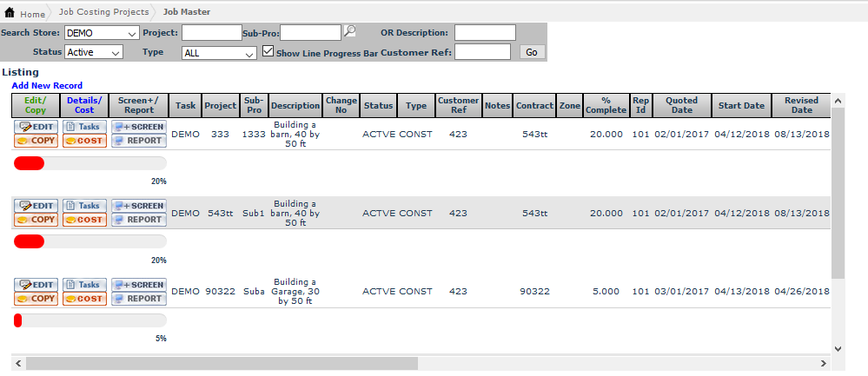The image size is (868, 376).
Task: Open Tasks for project 90322
Action: pyautogui.click(x=84, y=285)
